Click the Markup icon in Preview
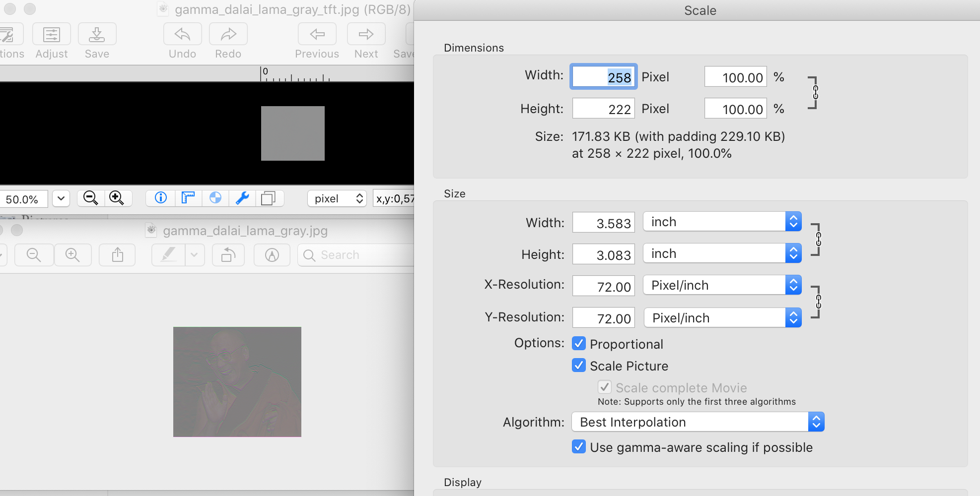The width and height of the screenshot is (980, 496). (272, 255)
